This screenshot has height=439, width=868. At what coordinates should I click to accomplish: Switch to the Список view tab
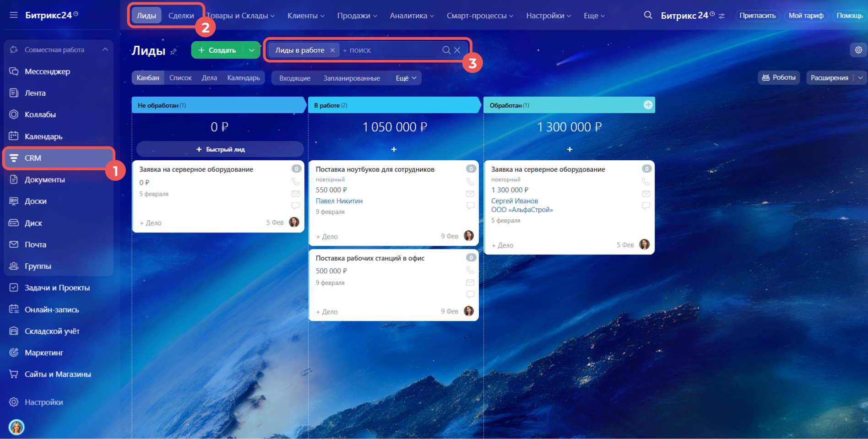pyautogui.click(x=180, y=78)
